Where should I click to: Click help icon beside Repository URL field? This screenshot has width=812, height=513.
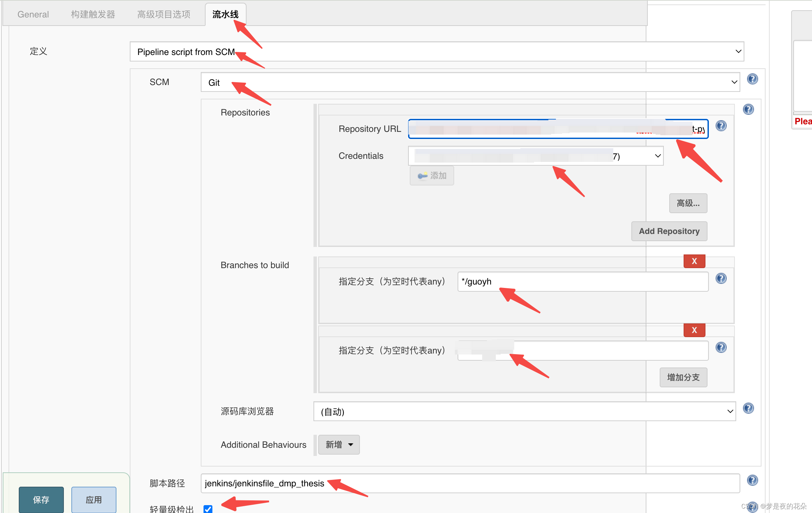coord(721,126)
